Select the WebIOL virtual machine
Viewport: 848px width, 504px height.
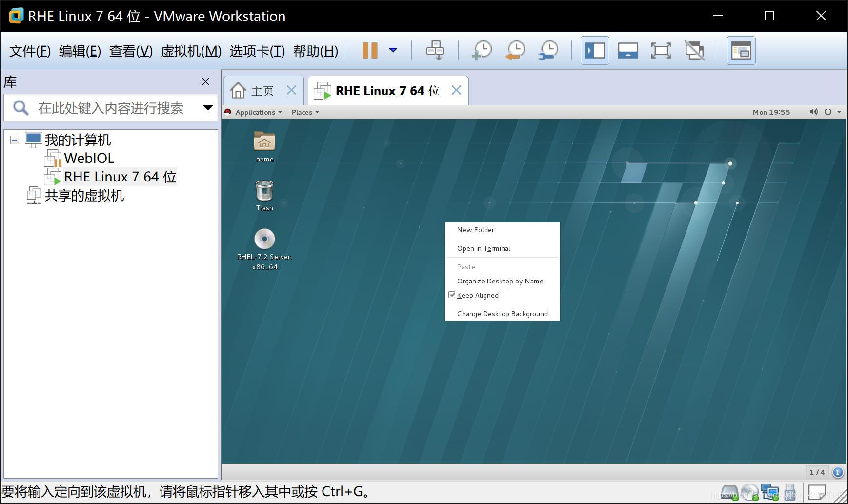pos(89,158)
